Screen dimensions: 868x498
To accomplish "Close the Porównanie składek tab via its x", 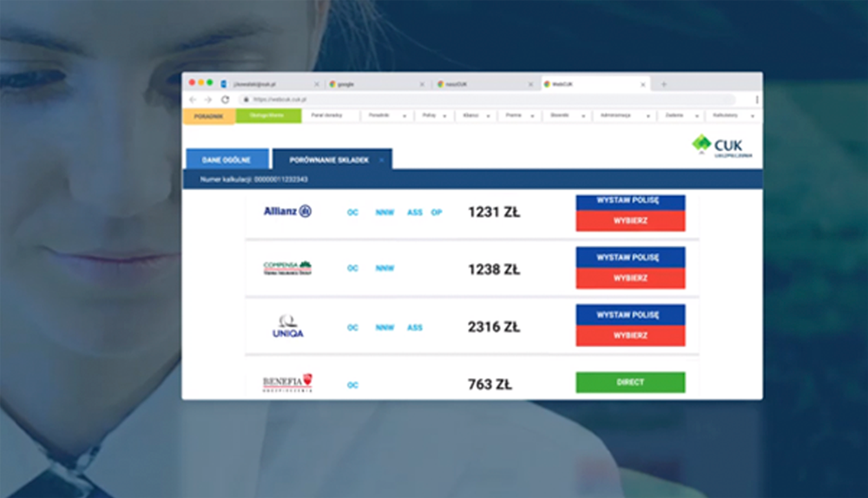I will coord(381,160).
